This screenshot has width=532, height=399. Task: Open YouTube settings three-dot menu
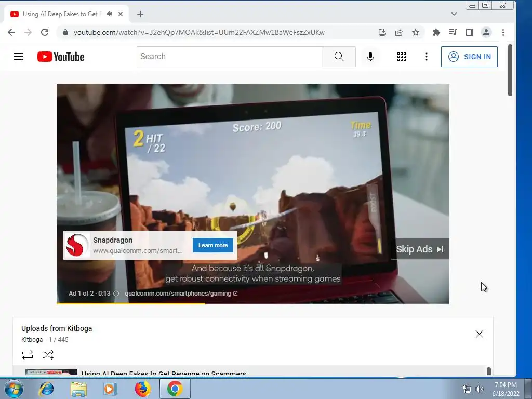[427, 57]
